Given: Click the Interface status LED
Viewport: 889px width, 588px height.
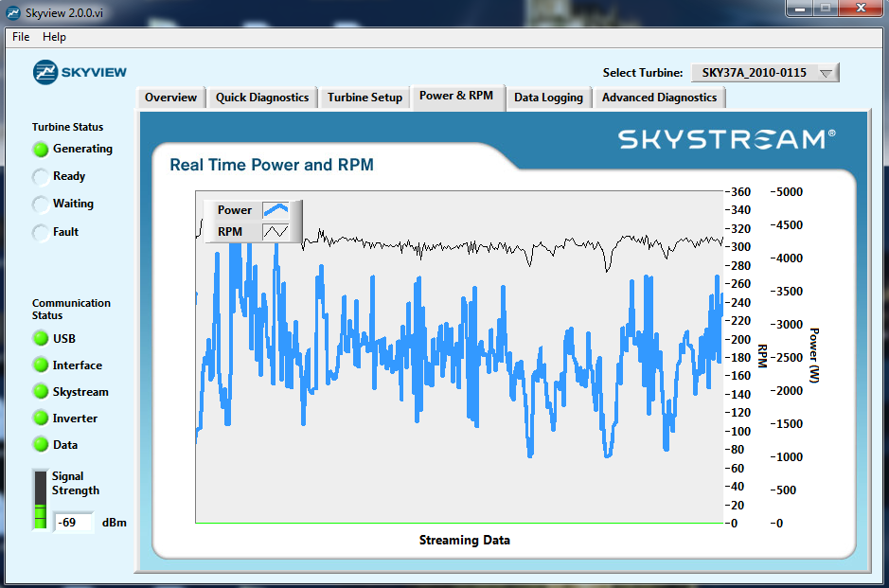Looking at the screenshot, I should pos(41,365).
